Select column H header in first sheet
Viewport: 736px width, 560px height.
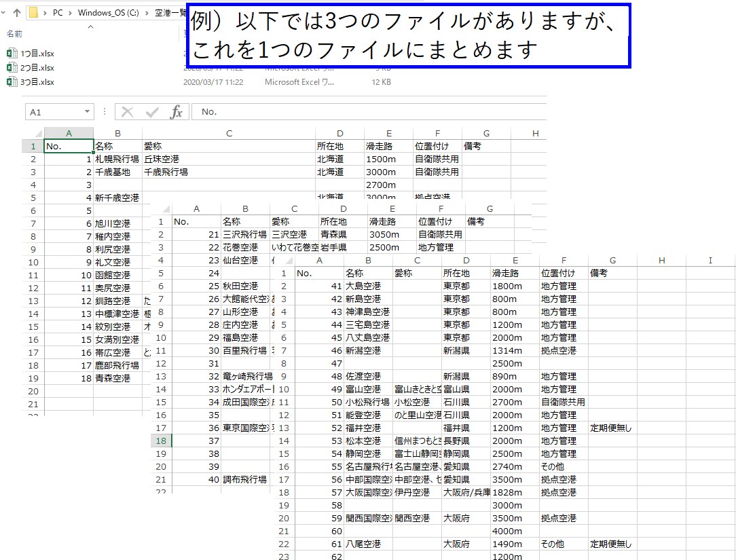[x=535, y=133]
